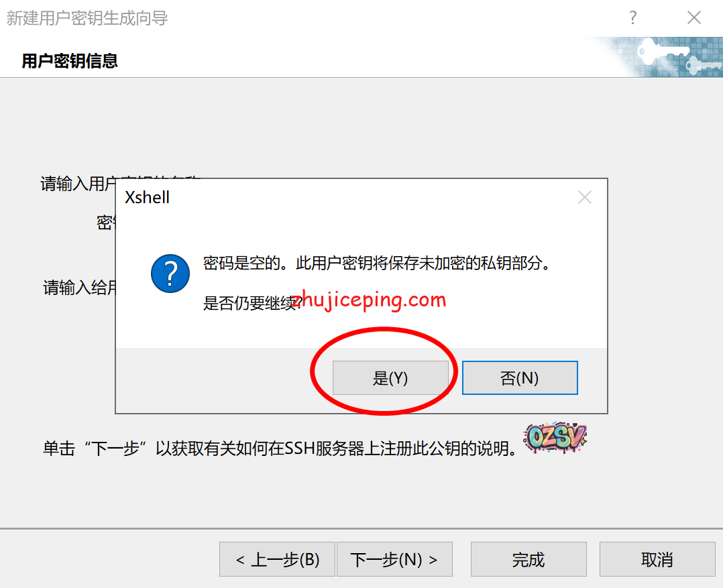Proceed with 下一步(N) > button
The height and width of the screenshot is (588, 723).
pyautogui.click(x=394, y=559)
